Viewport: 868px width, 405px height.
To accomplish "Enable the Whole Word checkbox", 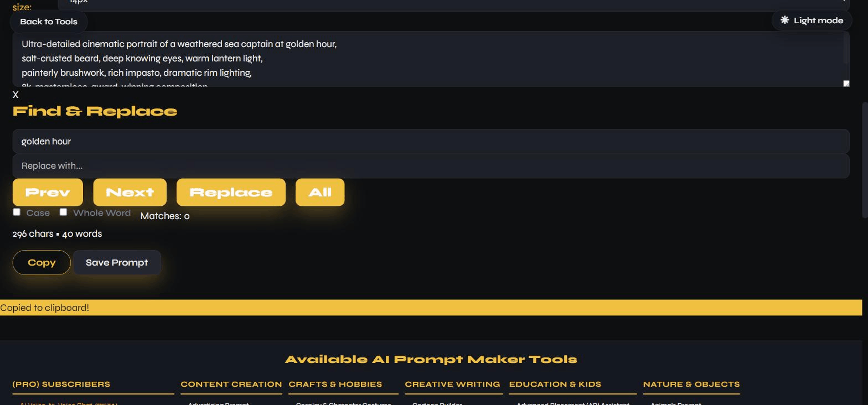I will 63,212.
